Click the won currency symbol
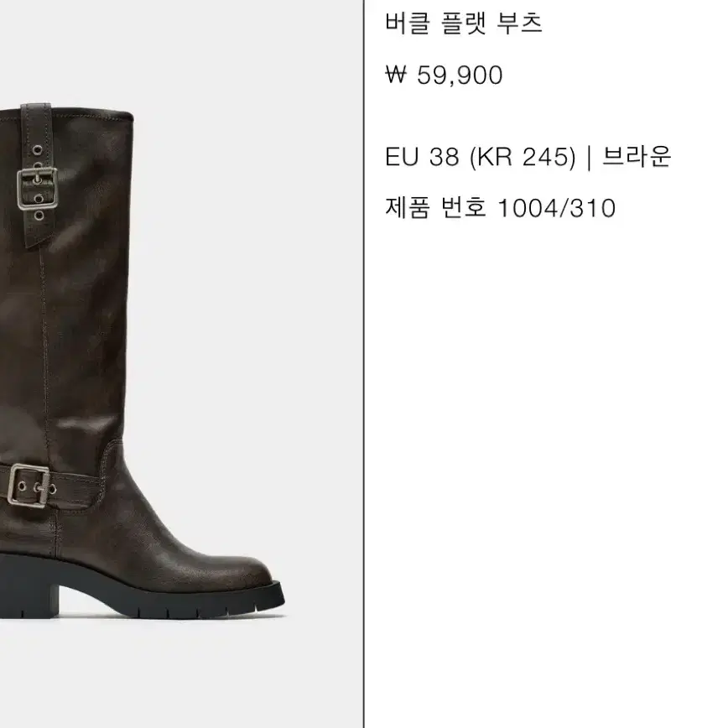Viewport: 728px width, 728px height. pyautogui.click(x=396, y=75)
